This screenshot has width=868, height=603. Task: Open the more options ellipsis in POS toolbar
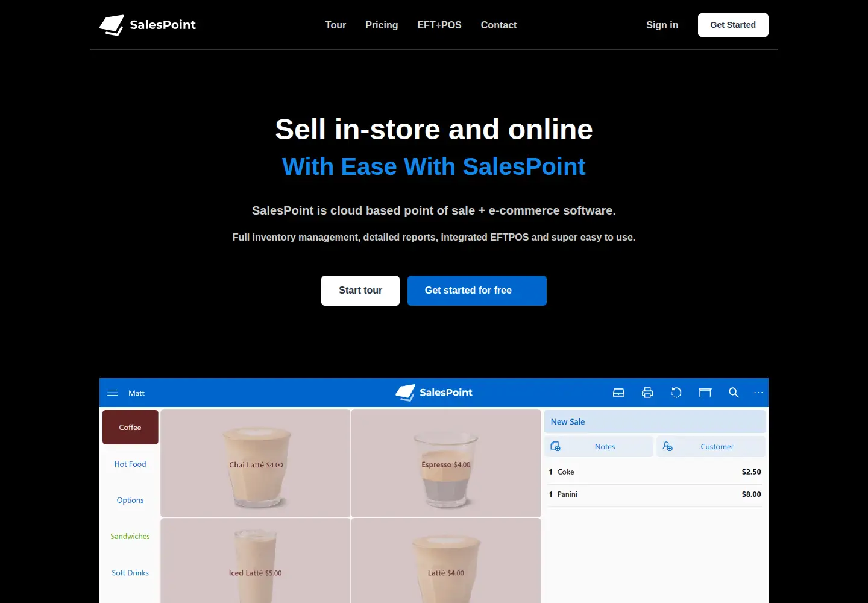click(759, 393)
